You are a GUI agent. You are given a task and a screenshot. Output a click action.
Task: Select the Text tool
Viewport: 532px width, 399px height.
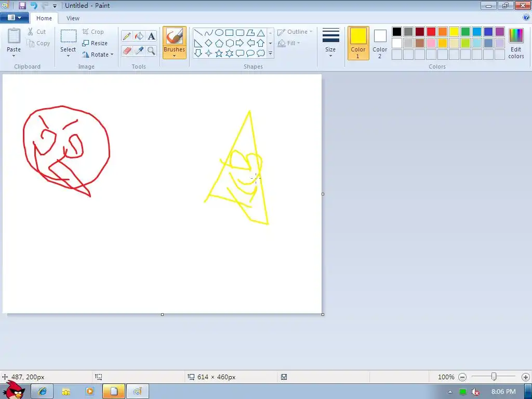(x=151, y=36)
